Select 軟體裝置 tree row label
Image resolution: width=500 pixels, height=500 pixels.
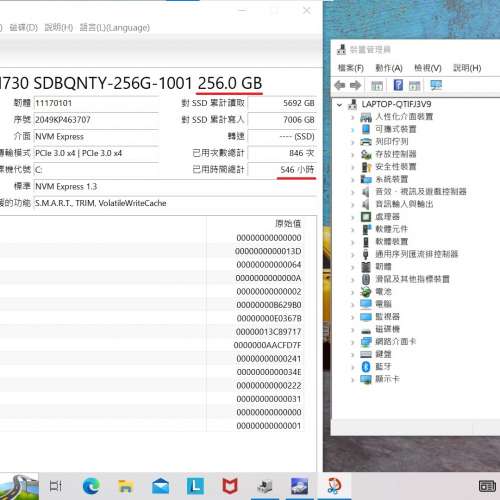click(392, 242)
